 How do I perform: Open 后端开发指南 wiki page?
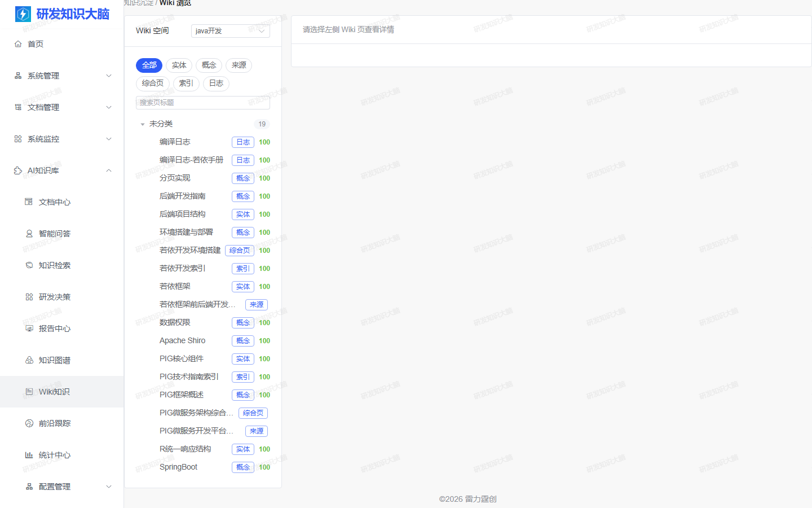coord(183,196)
